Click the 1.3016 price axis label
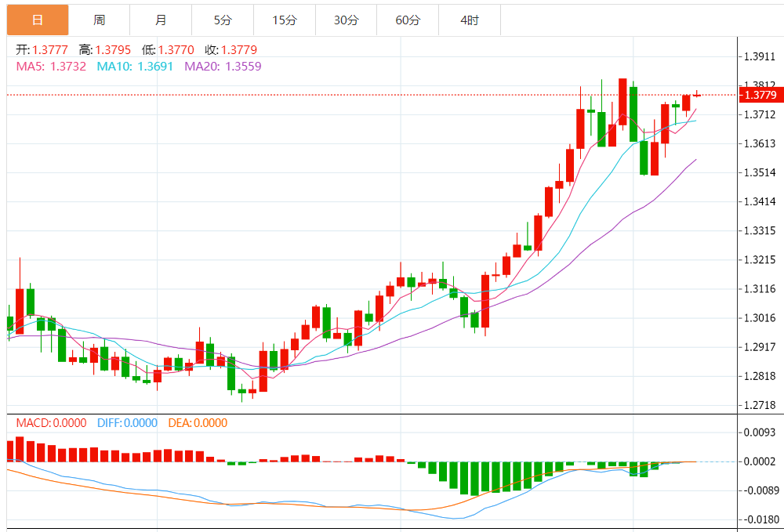784x532 pixels. point(760,317)
